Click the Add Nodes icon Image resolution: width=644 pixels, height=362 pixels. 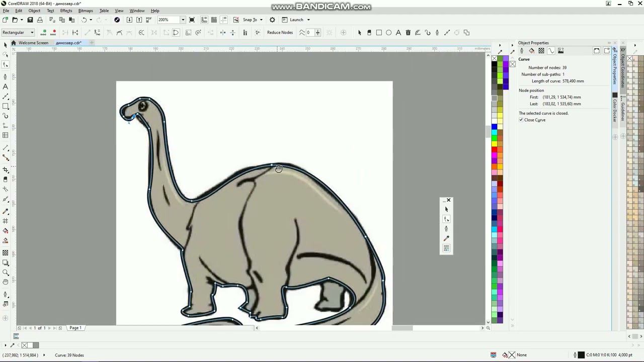(x=44, y=33)
